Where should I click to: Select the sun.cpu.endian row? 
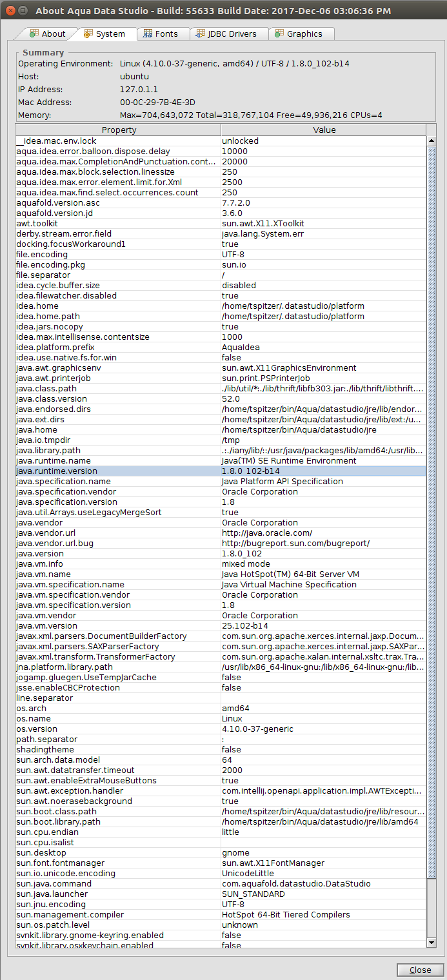tap(221, 832)
